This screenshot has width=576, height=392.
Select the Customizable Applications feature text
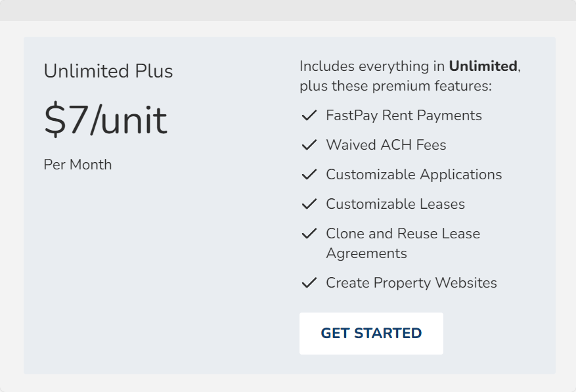pyautogui.click(x=414, y=175)
